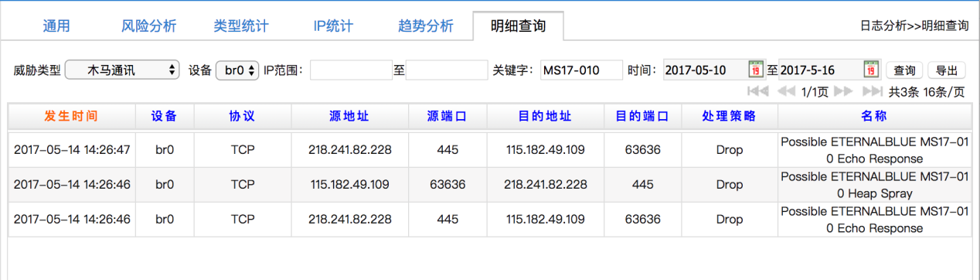
Task: Sort by the 发生时间 column header
Action: coord(71,117)
